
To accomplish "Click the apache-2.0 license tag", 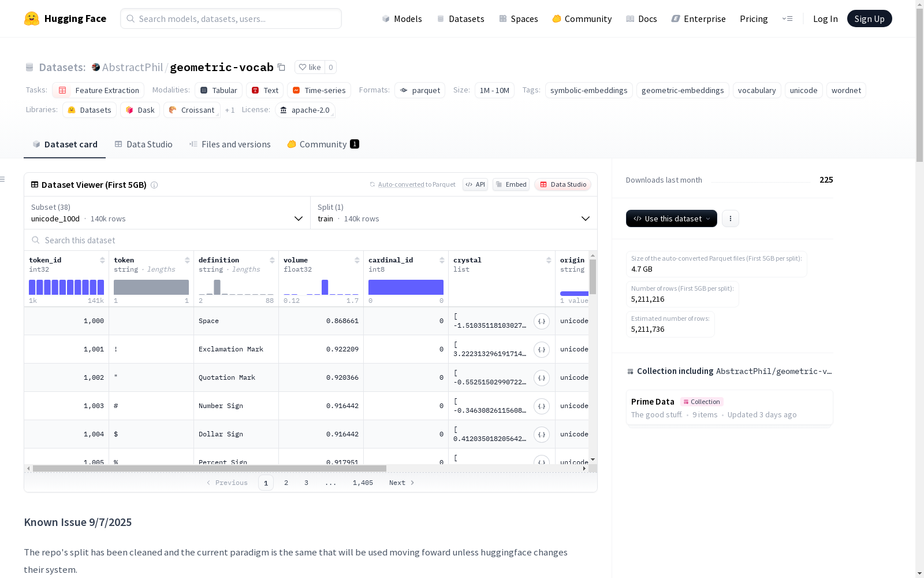I will [305, 110].
